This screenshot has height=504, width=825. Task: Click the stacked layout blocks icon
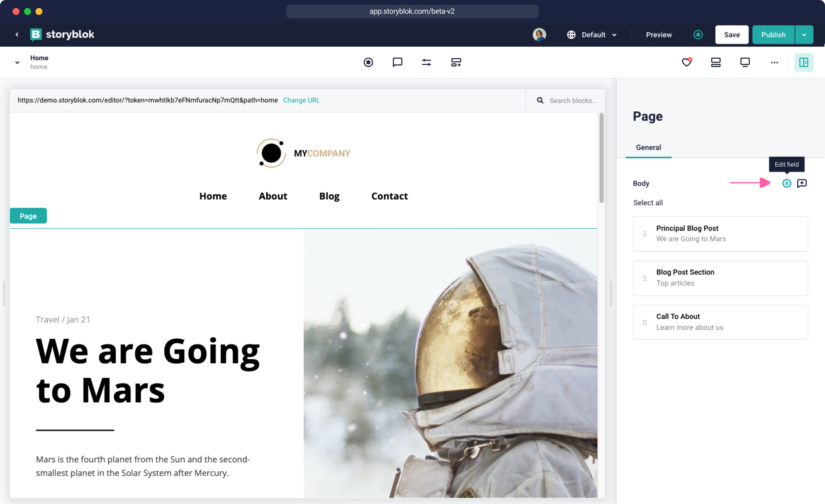tap(716, 62)
